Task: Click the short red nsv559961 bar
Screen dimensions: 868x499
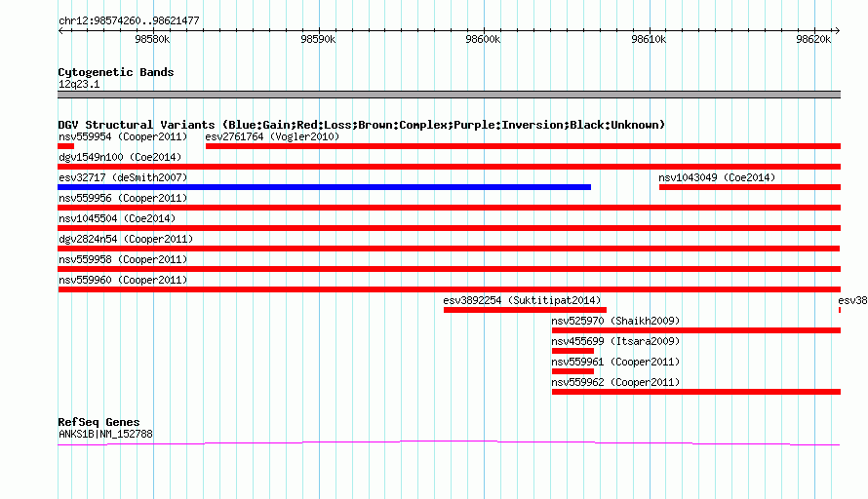Action: (572, 371)
